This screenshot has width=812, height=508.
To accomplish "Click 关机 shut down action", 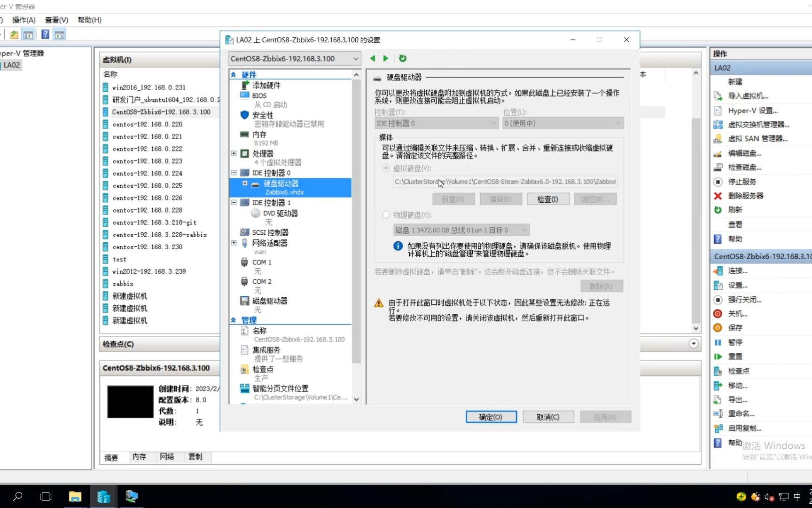I will (x=738, y=314).
